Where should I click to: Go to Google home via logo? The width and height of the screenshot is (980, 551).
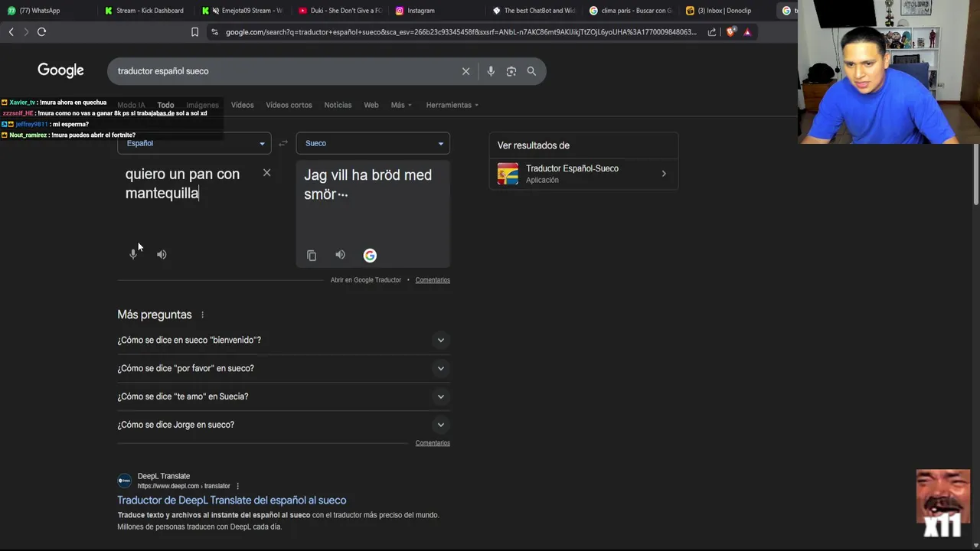coord(60,70)
